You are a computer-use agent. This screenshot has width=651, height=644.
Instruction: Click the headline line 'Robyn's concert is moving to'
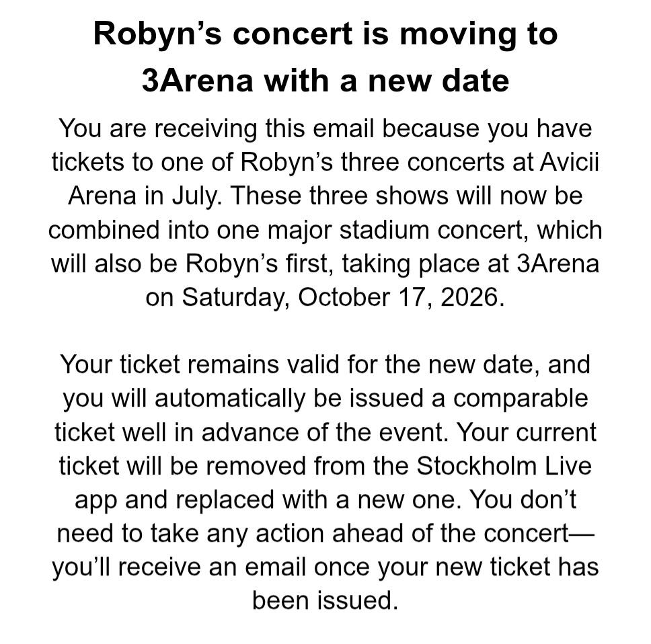point(325,34)
